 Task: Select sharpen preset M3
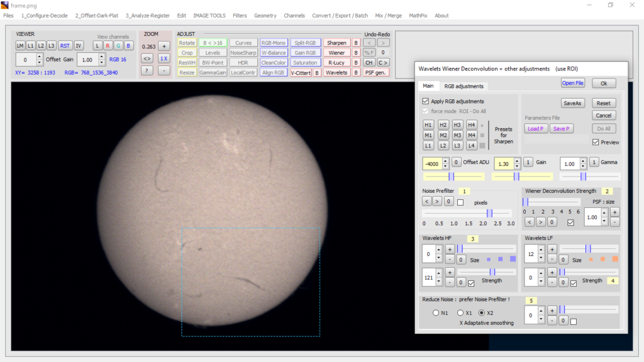457,135
